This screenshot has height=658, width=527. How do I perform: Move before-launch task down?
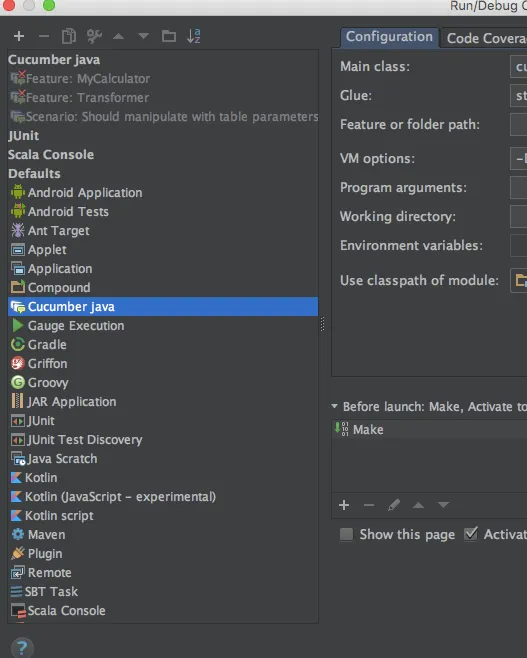point(443,505)
